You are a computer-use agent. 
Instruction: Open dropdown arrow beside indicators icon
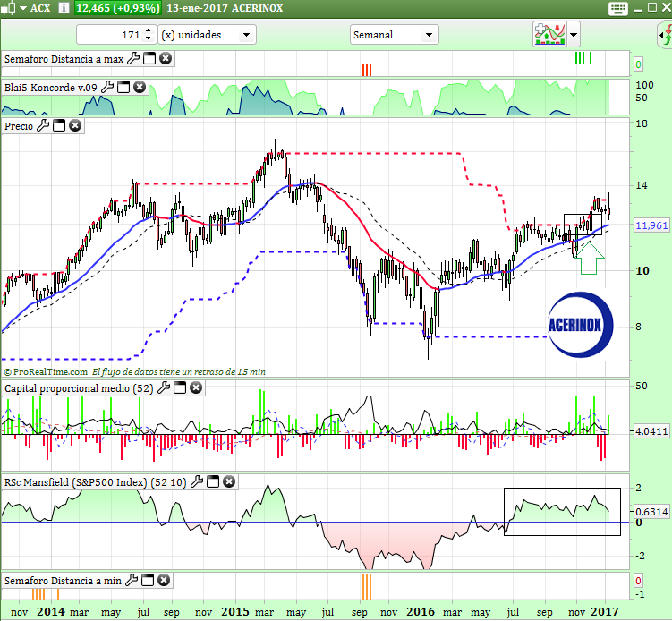(574, 35)
